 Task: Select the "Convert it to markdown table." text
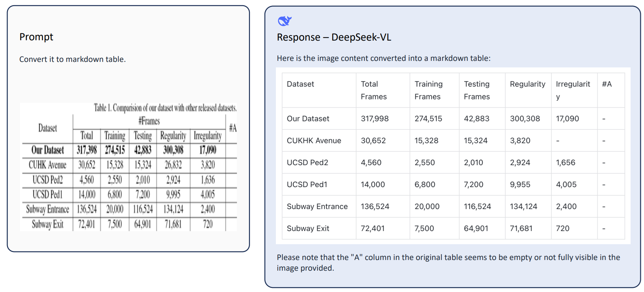click(x=72, y=59)
